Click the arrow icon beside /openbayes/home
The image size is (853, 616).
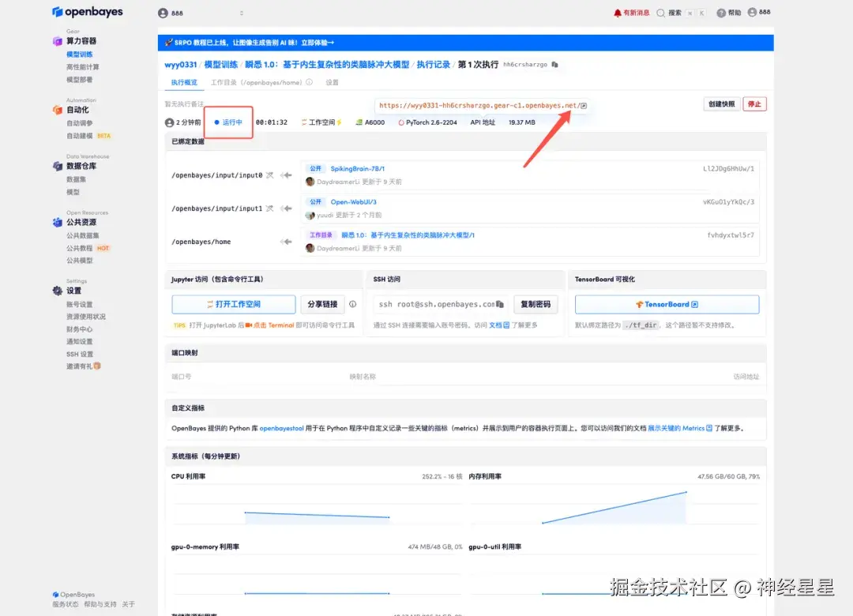tap(287, 242)
